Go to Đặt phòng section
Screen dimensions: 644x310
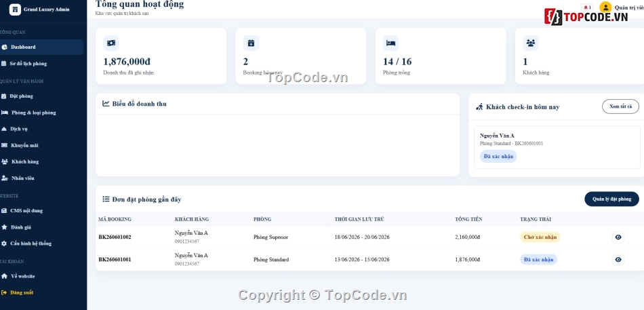coord(41,96)
